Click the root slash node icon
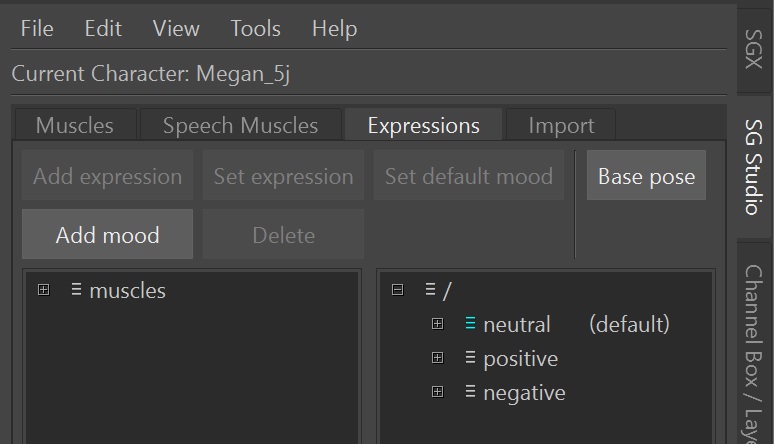774x444 pixels. point(431,290)
